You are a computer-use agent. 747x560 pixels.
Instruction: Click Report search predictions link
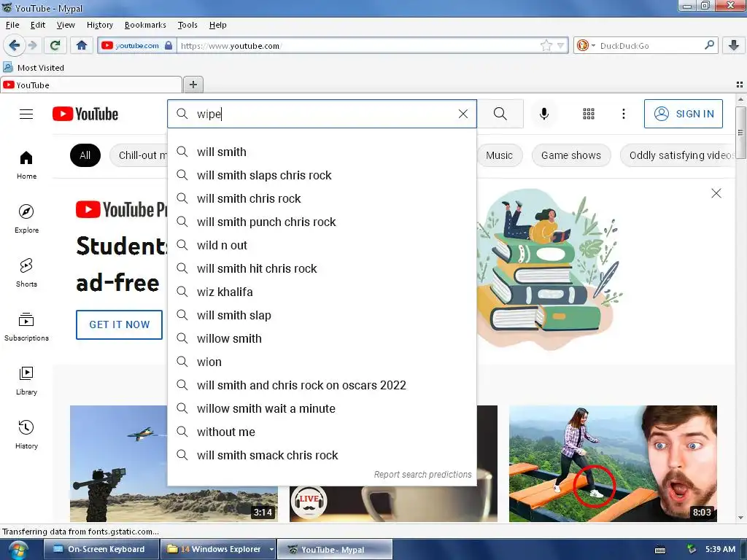coord(422,474)
